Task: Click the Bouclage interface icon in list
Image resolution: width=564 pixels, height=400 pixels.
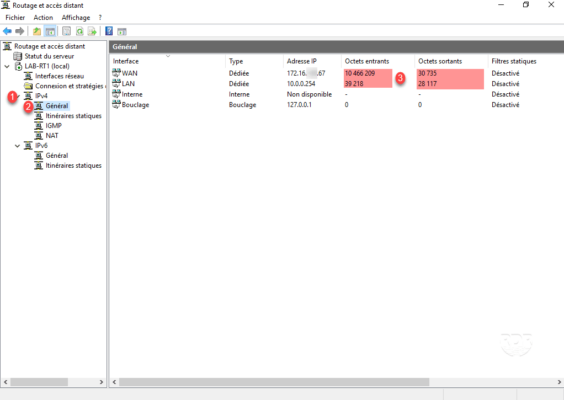Action: tap(116, 104)
